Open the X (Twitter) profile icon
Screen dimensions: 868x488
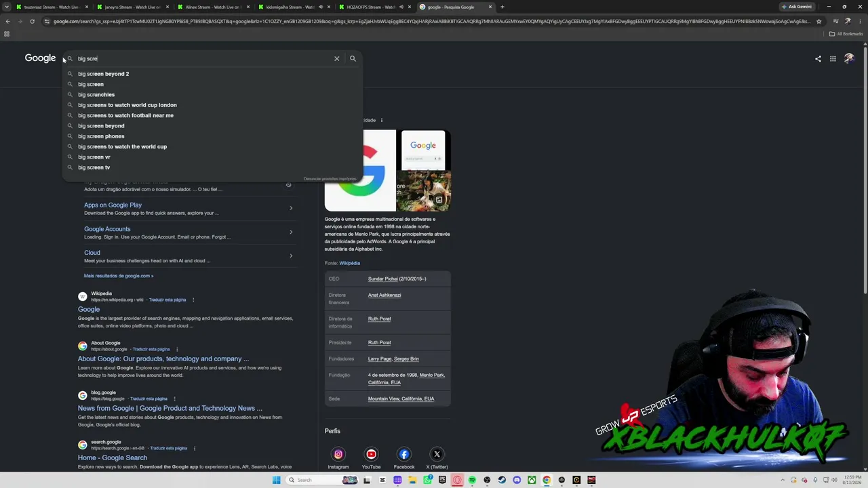pos(437,454)
